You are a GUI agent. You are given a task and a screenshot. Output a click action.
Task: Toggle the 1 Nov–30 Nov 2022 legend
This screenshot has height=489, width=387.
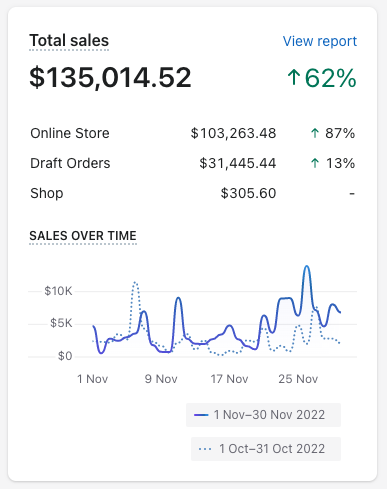click(x=263, y=415)
